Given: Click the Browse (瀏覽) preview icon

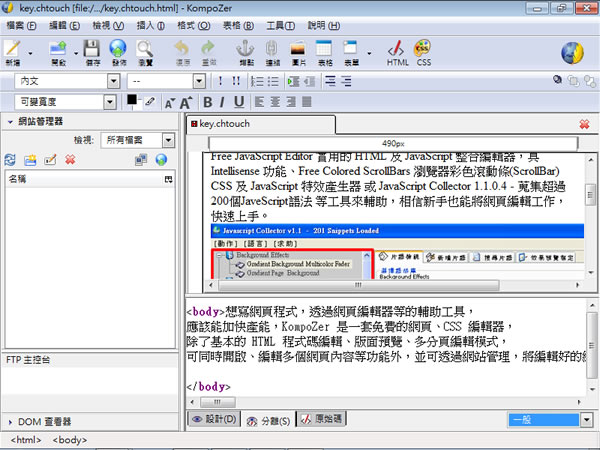Looking at the screenshot, I should point(145,50).
